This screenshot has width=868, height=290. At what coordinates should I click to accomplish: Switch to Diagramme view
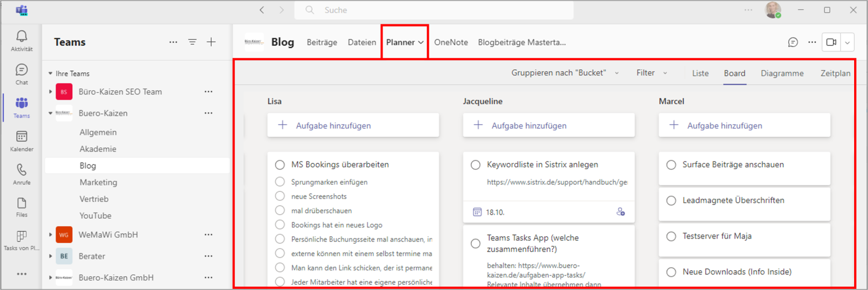tap(782, 73)
